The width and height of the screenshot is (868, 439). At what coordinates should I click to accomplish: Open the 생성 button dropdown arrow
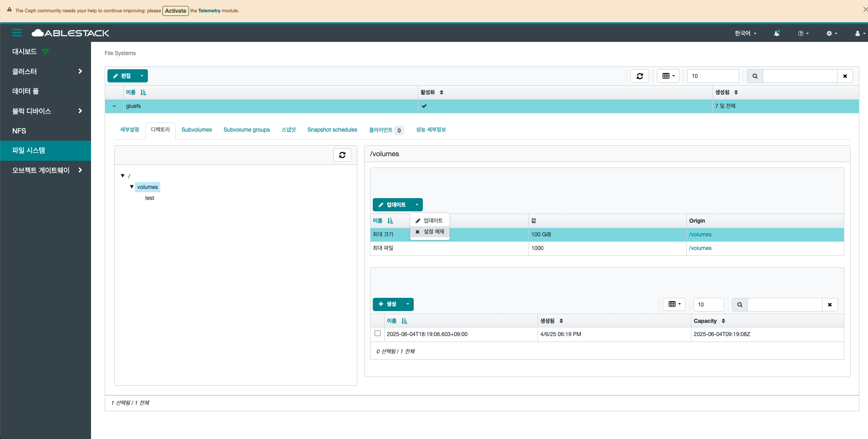[407, 304]
